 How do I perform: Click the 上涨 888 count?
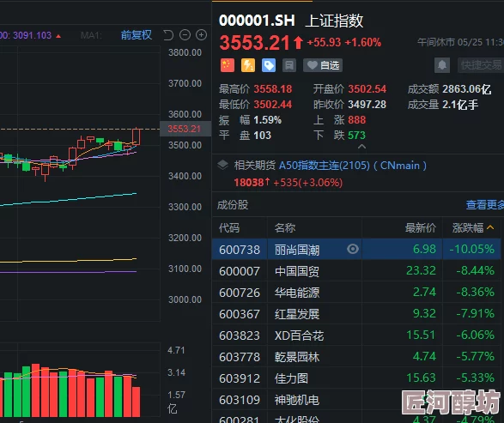(x=357, y=120)
